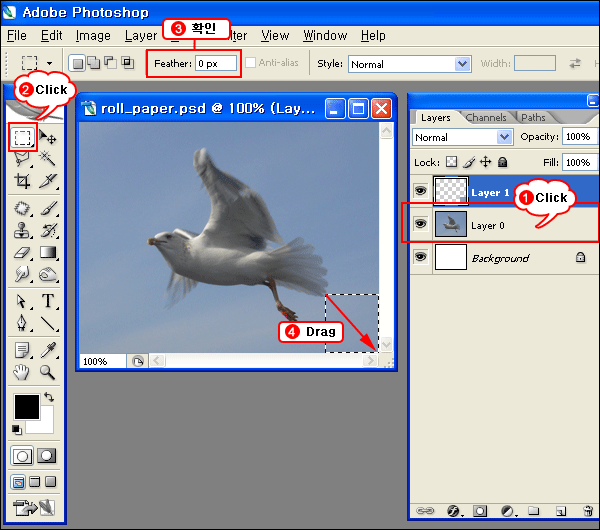
Task: Select the Gradient tool
Action: click(47, 253)
